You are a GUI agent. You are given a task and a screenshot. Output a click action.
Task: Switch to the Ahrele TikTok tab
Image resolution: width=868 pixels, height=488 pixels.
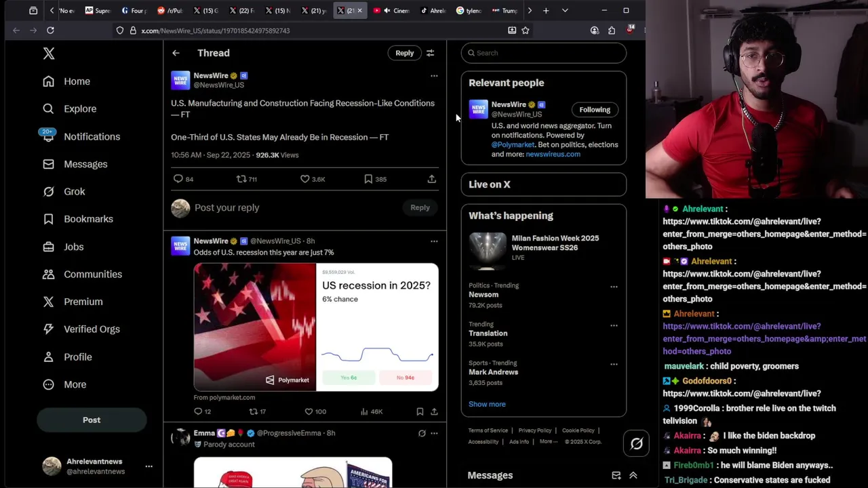point(433,11)
